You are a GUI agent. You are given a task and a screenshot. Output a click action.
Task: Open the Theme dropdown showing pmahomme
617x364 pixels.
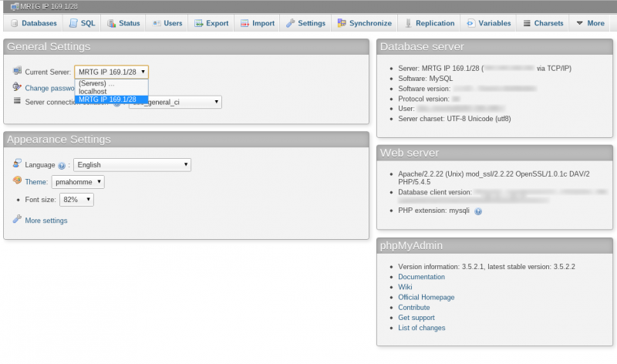point(78,182)
